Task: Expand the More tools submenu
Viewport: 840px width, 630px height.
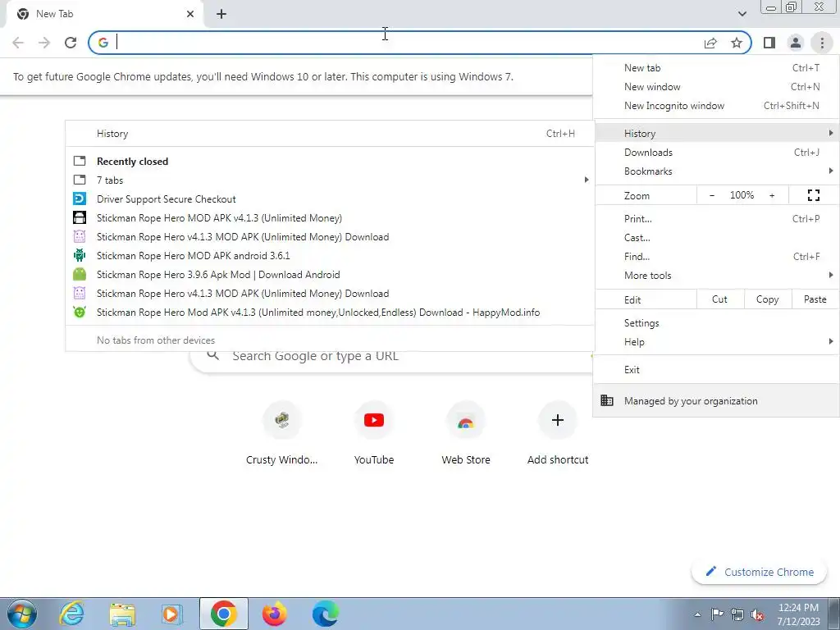Action: pos(716,276)
